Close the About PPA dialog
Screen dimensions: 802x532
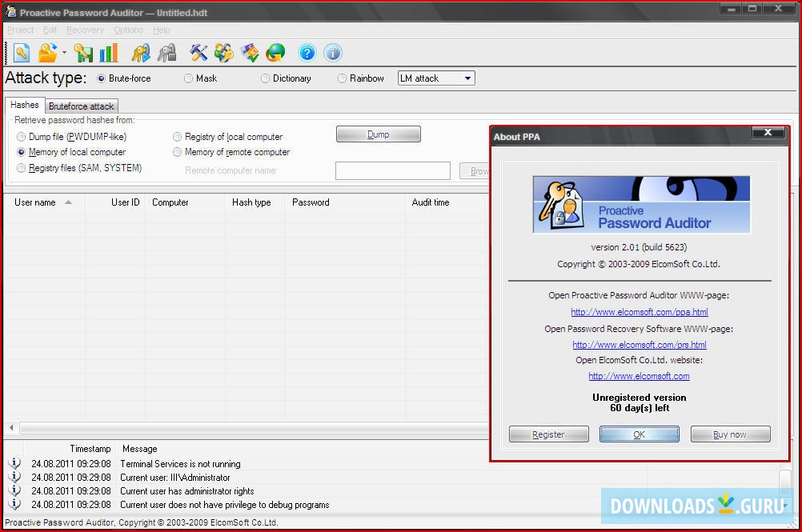tap(768, 132)
